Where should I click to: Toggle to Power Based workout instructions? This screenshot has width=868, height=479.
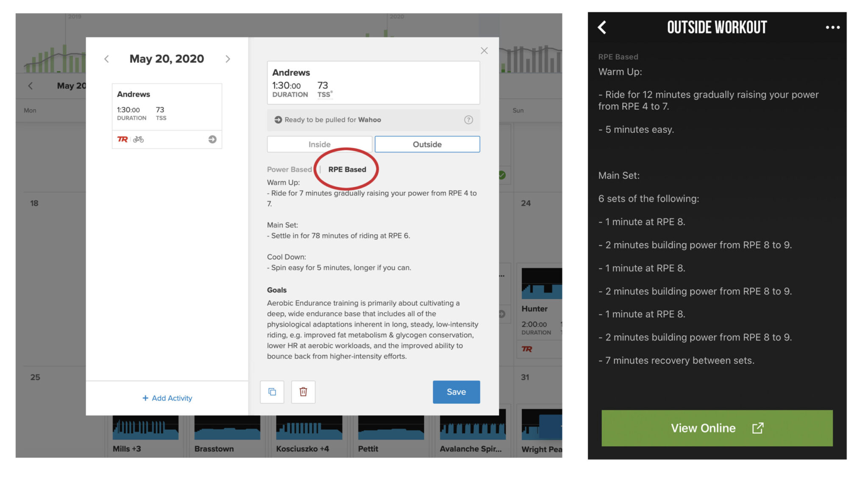(x=289, y=169)
